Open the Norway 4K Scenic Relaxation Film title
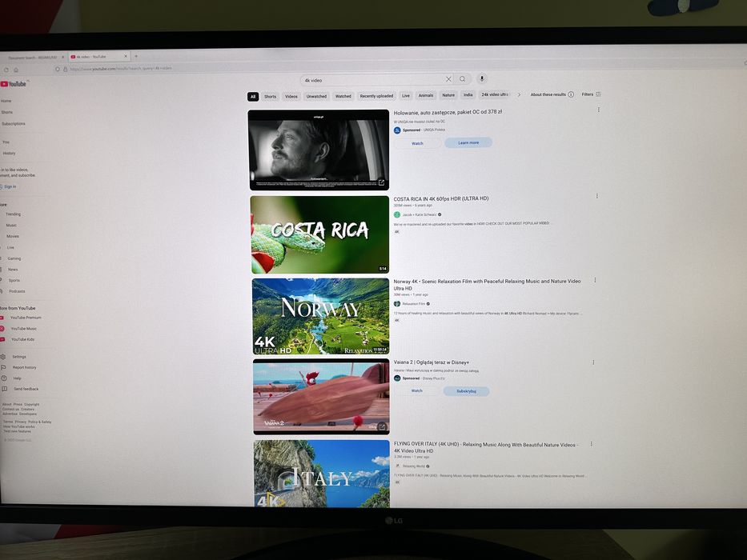This screenshot has height=560, width=747. [x=487, y=285]
